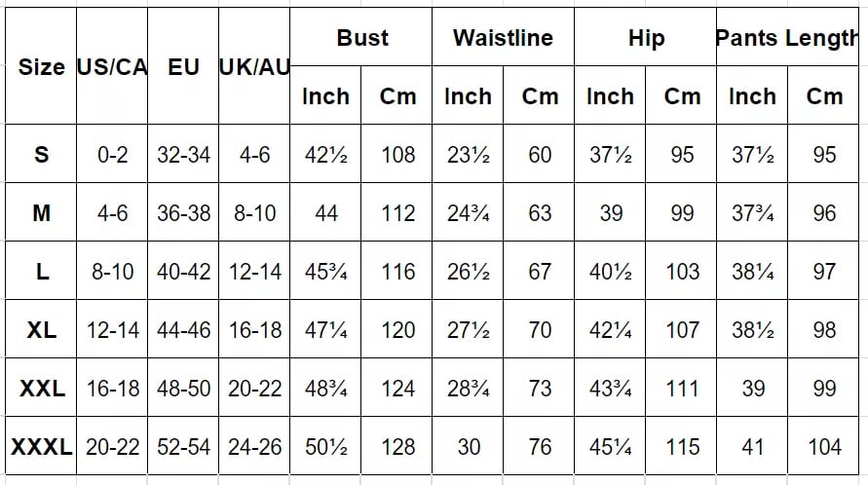Click the S size row label
Viewport: 868px width, 485px height.
coord(41,155)
